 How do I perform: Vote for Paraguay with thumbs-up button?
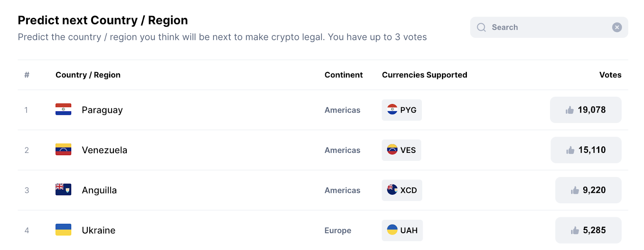tap(586, 110)
